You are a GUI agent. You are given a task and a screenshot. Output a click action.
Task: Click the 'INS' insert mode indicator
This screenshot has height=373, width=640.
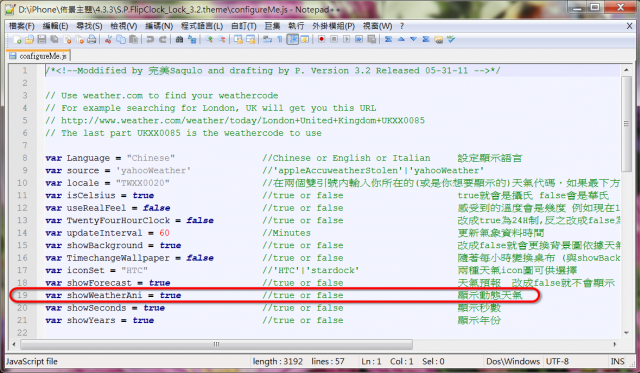tap(617, 362)
